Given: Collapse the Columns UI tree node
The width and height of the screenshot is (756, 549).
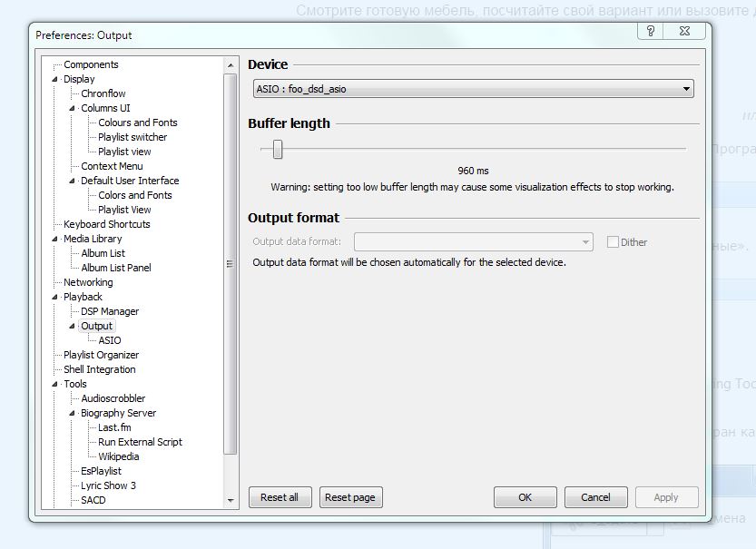Looking at the screenshot, I should (x=73, y=109).
